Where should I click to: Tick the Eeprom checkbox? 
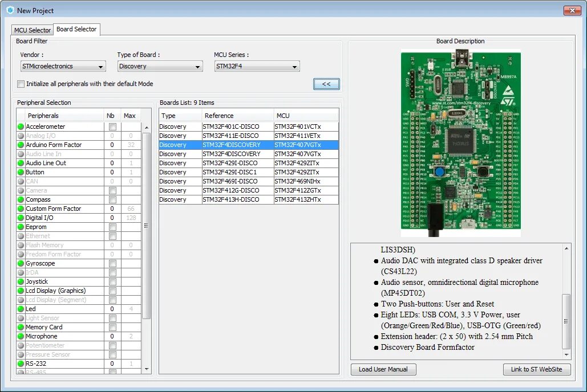pos(112,227)
